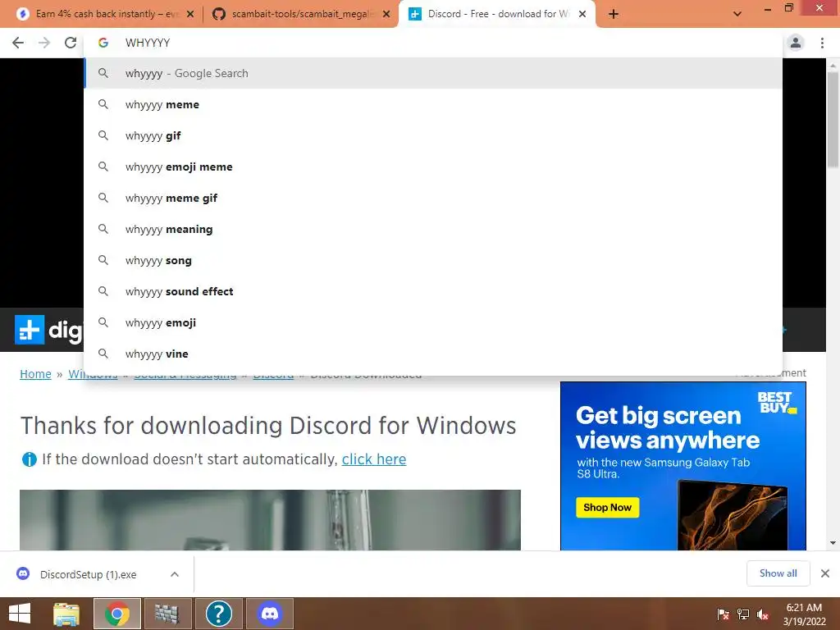The image size is (840, 630).
Task: Open a new tab with plus button
Action: coord(614,14)
